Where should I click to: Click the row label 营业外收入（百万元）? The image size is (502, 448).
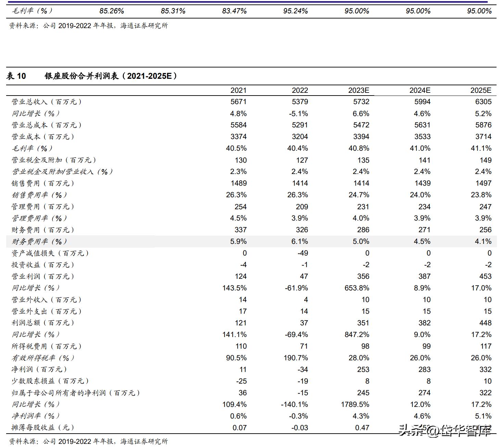[x=47, y=300]
